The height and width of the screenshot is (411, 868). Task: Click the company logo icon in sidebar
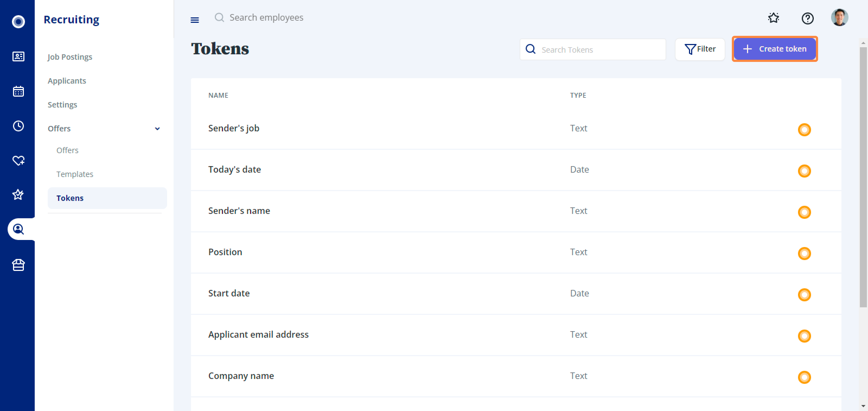[18, 21]
